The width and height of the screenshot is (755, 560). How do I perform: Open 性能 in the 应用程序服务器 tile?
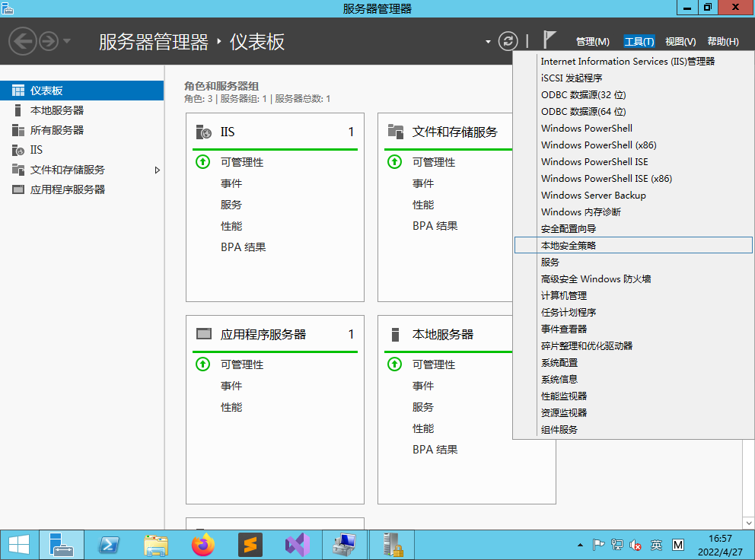tap(231, 407)
